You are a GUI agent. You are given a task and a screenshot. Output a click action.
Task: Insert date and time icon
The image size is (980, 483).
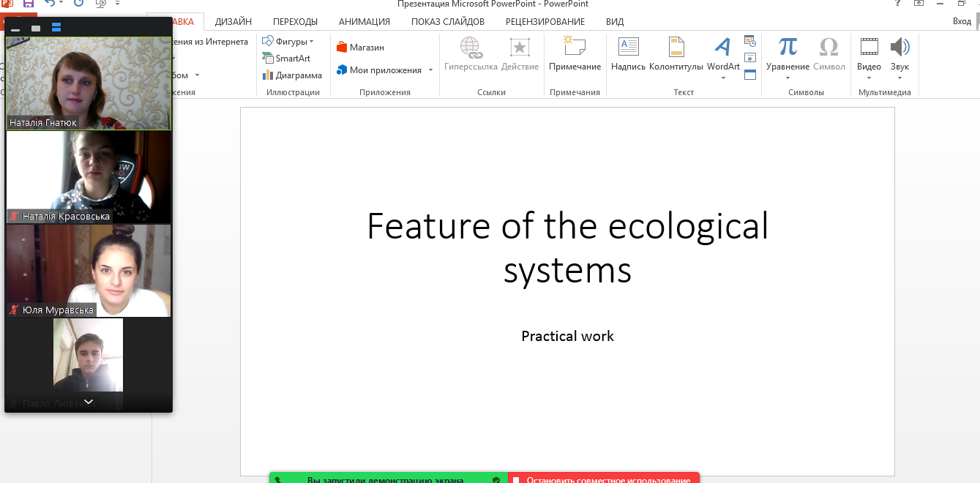(x=749, y=41)
